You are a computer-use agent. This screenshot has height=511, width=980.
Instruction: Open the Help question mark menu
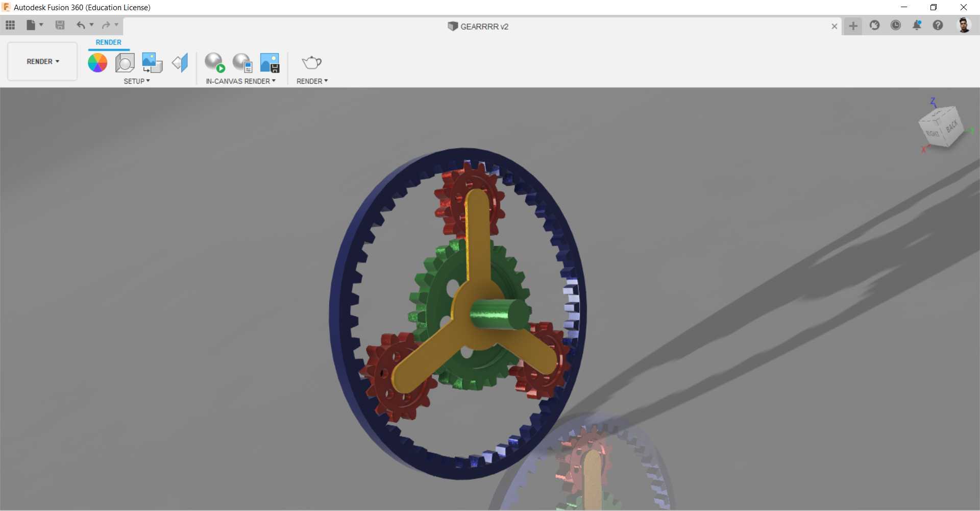point(938,25)
